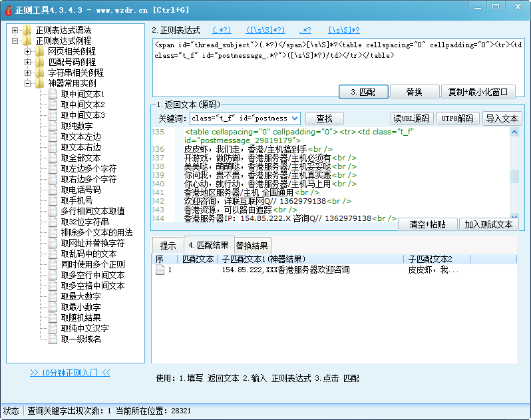Expand the 字符串相关例程 folder
Image resolution: width=531 pixels, height=420 pixels.
click(x=27, y=73)
